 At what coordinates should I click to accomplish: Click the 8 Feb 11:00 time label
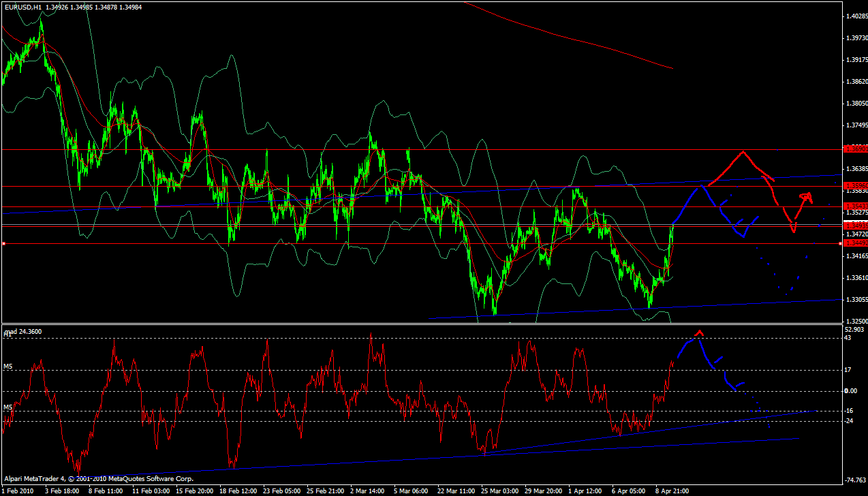105,491
